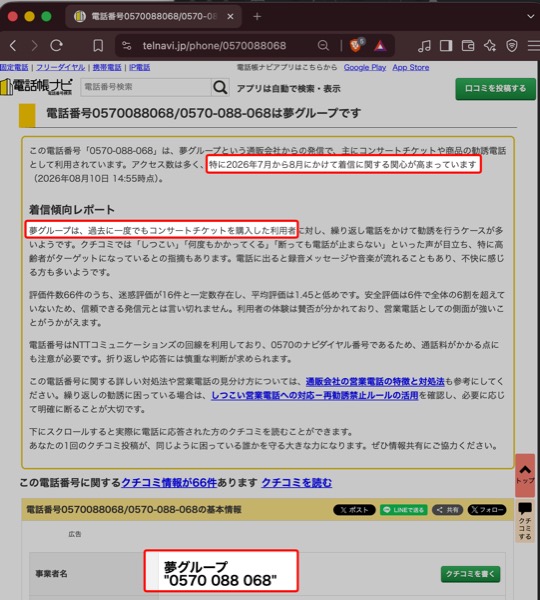Open a new tab with plus button

[257, 16]
